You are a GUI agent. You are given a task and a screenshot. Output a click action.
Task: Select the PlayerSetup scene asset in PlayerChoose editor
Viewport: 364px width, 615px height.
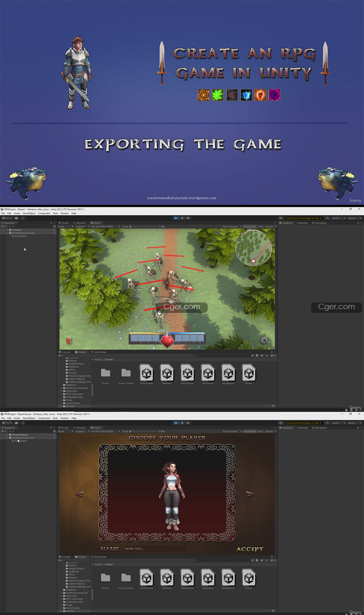pyautogui.click(x=208, y=579)
